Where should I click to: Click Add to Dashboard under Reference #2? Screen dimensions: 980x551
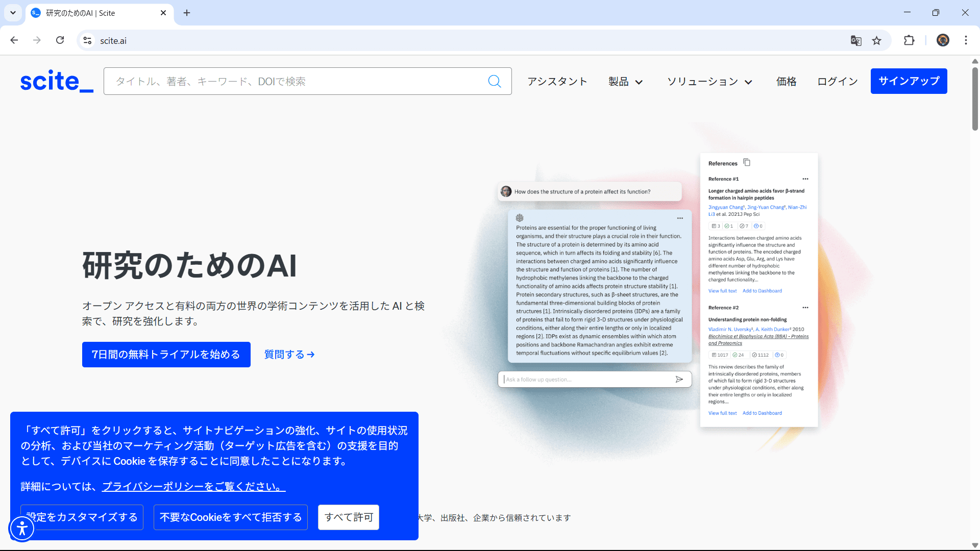coord(762,413)
